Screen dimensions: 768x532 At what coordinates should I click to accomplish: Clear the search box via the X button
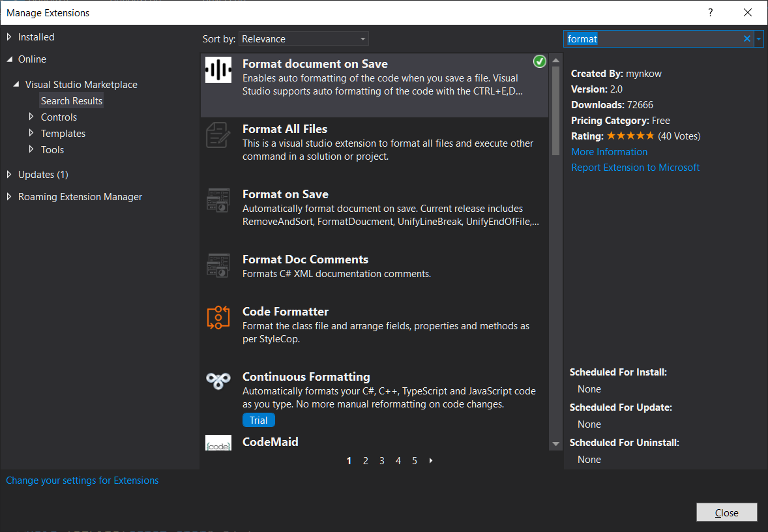(746, 38)
